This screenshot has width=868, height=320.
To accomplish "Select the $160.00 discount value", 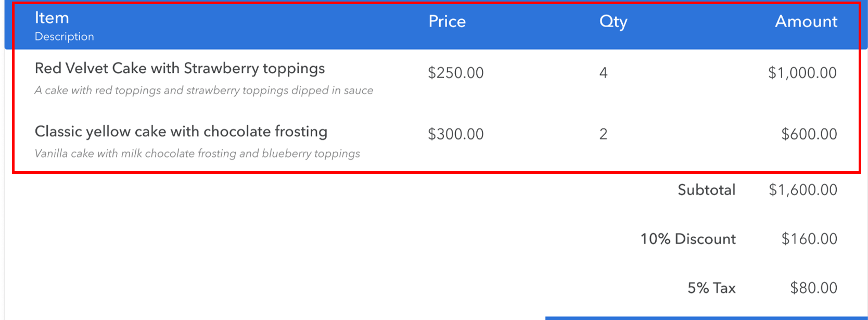I will click(x=809, y=239).
